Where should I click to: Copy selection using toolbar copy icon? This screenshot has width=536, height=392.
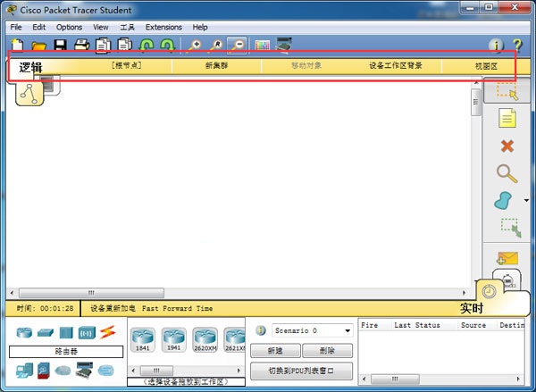click(x=104, y=46)
